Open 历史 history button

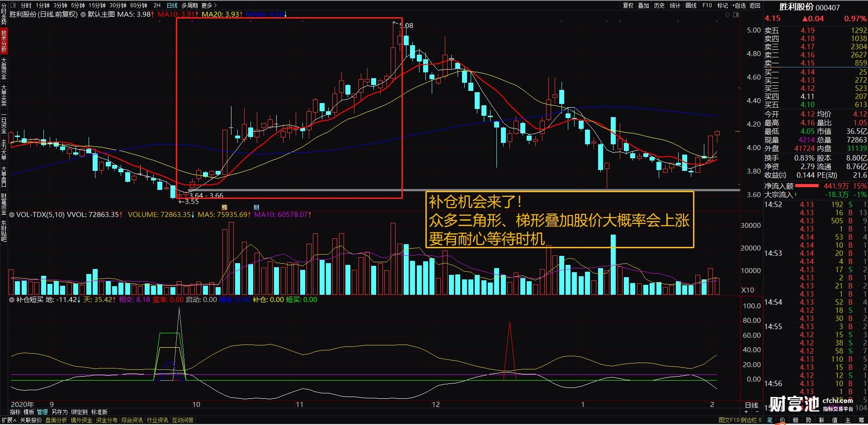click(660, 5)
